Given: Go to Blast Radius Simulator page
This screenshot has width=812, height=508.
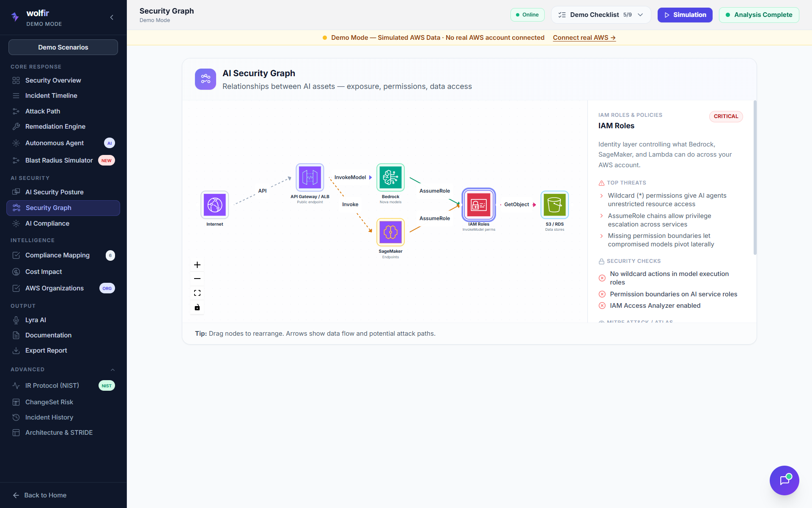Looking at the screenshot, I should point(59,160).
